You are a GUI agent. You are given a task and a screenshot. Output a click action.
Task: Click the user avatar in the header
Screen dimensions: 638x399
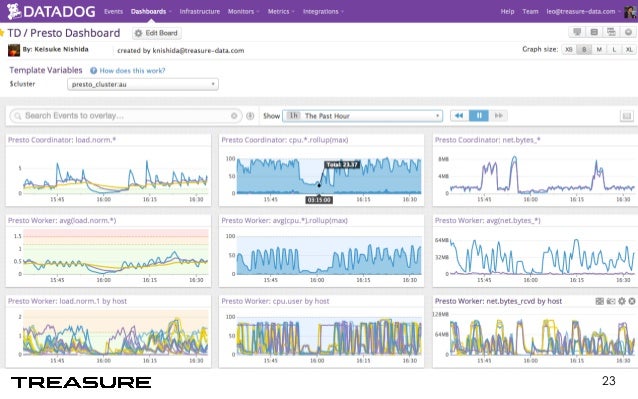631,11
